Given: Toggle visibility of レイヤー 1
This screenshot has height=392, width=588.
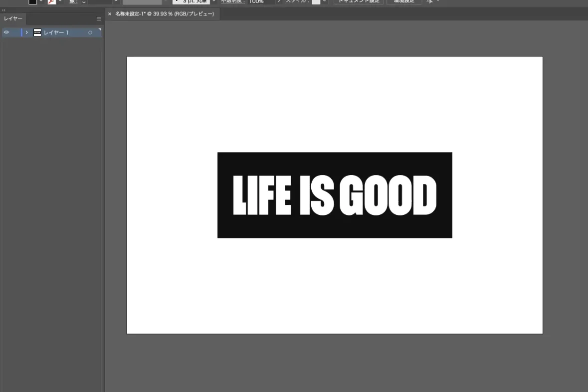Looking at the screenshot, I should pos(6,32).
